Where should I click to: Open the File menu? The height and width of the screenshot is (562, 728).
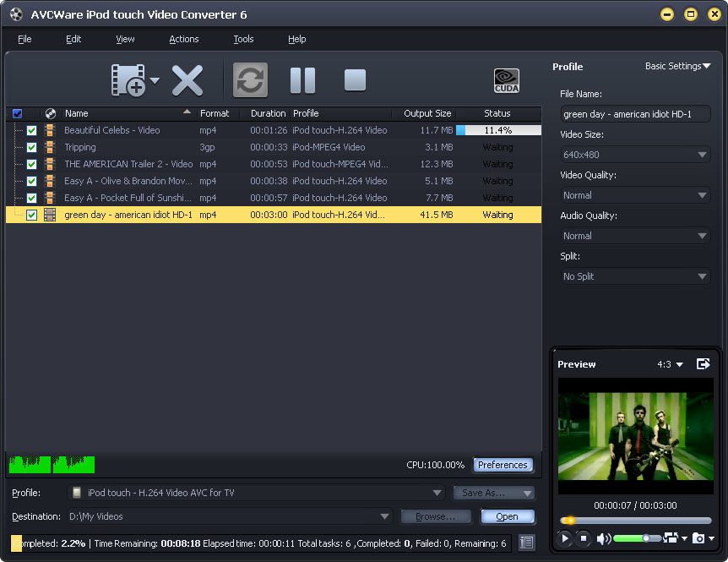(x=24, y=39)
